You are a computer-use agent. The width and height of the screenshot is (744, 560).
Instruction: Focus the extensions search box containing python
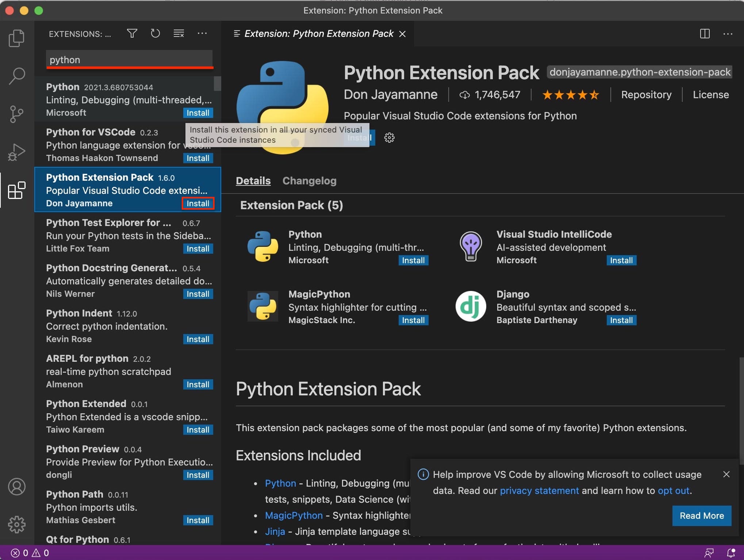[x=129, y=60]
